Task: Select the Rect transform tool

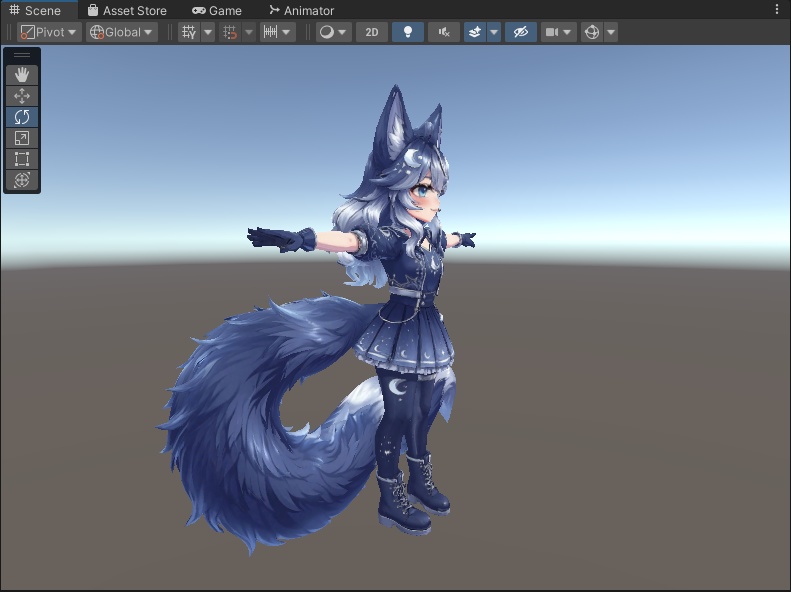Action: 22,159
